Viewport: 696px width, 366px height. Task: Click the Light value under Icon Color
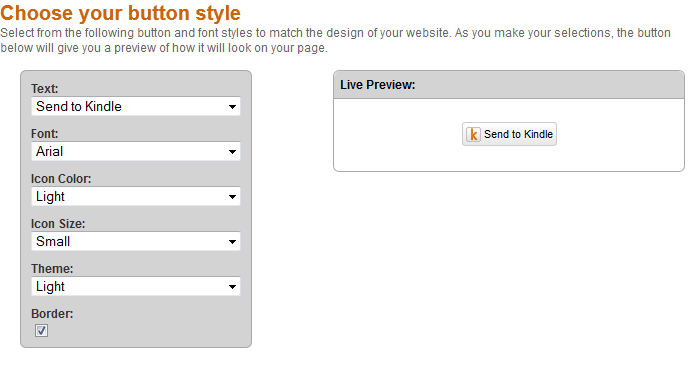point(50,197)
